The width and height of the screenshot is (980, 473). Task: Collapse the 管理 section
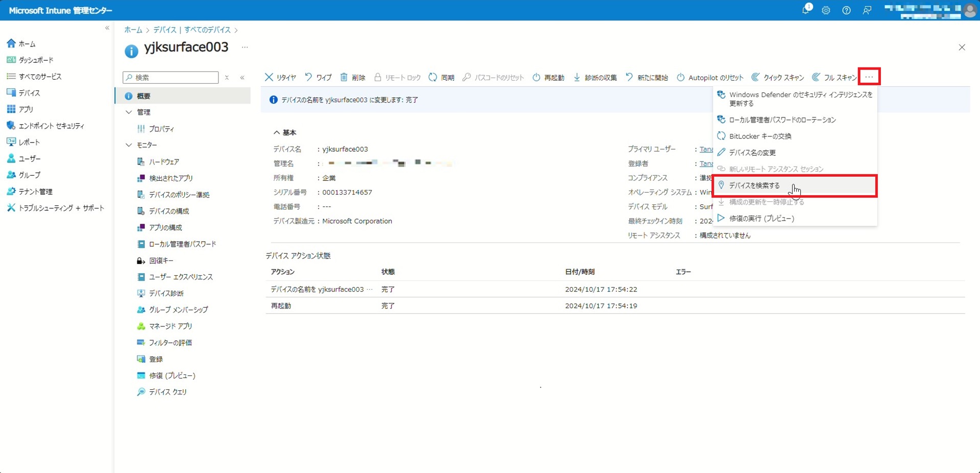(x=129, y=112)
